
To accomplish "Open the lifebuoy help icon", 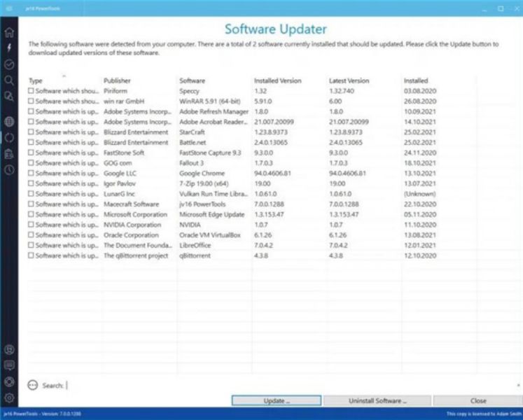I will (9, 381).
